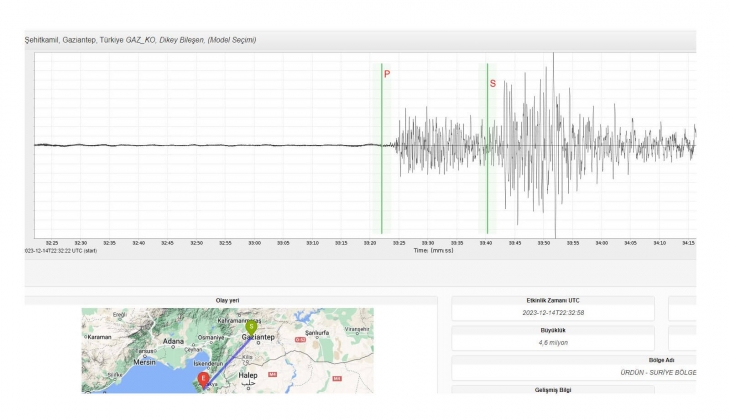Select the Büyüklük value 4,6 milyon

553,342
